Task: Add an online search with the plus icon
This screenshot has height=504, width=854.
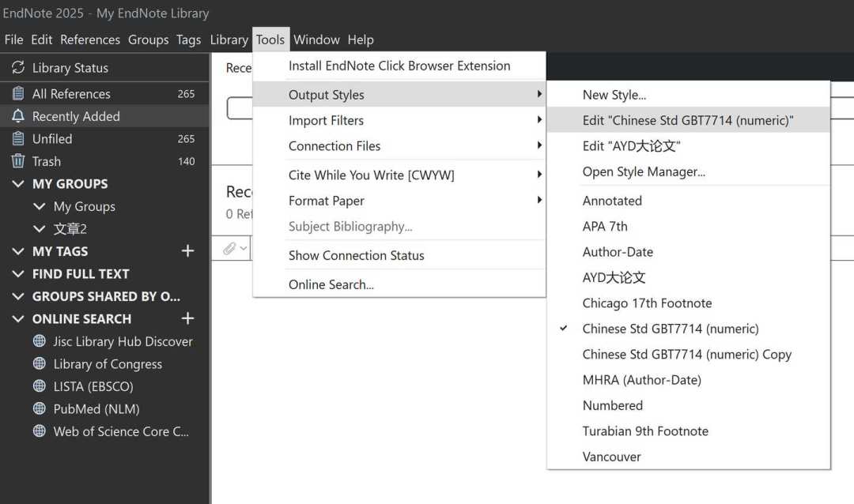Action: tap(187, 318)
